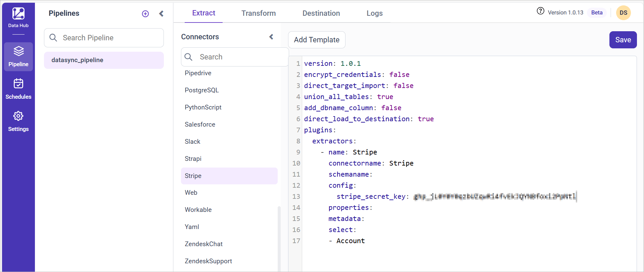Click the Version 1.0.13 label
644x272 pixels.
pos(565,12)
